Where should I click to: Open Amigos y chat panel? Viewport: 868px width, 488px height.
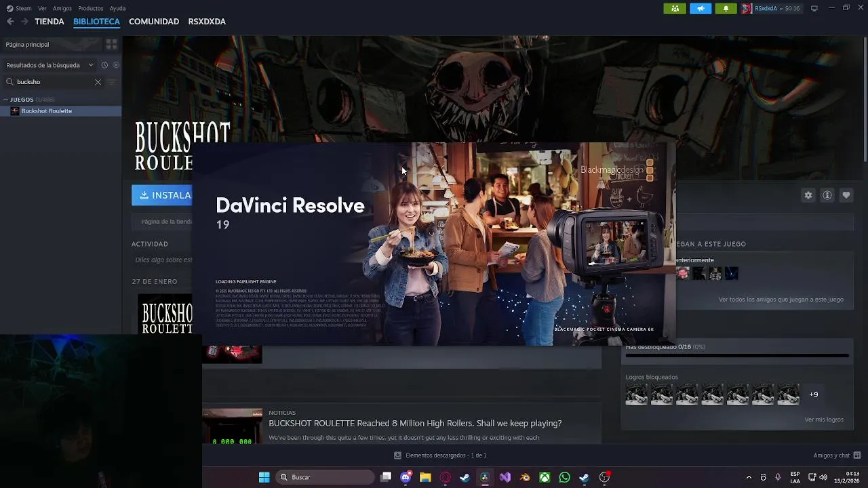click(x=837, y=455)
